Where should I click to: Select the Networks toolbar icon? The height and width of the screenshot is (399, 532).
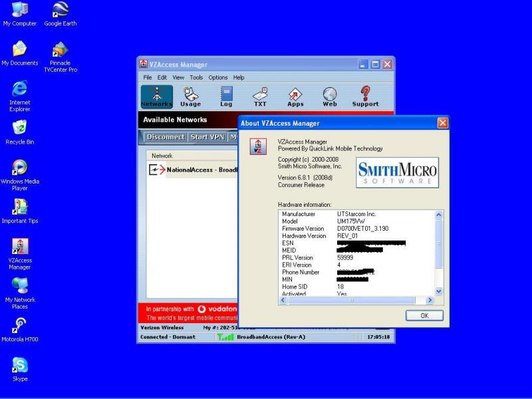coord(156,96)
